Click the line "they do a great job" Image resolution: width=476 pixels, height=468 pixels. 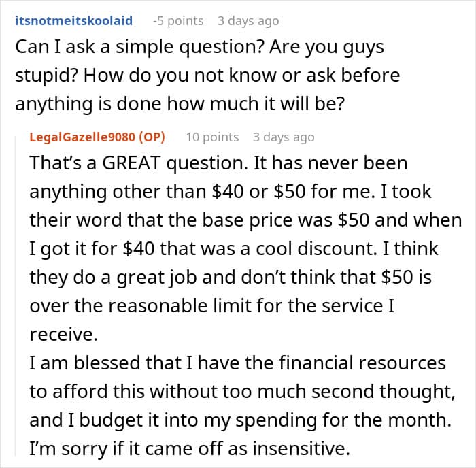click(231, 278)
